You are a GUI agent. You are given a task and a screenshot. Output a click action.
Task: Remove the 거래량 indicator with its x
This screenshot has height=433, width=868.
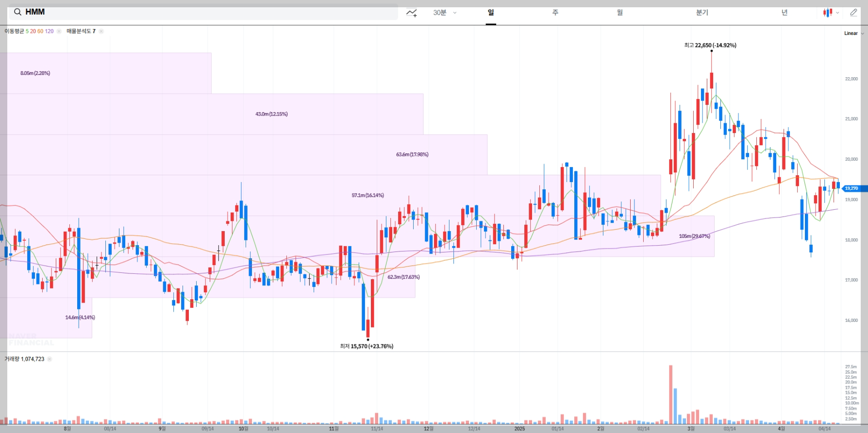tap(50, 359)
